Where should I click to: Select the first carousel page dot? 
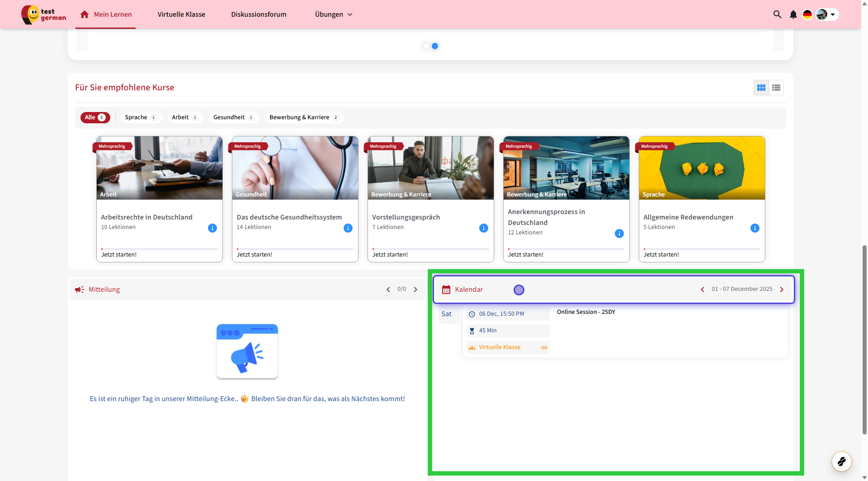point(426,46)
